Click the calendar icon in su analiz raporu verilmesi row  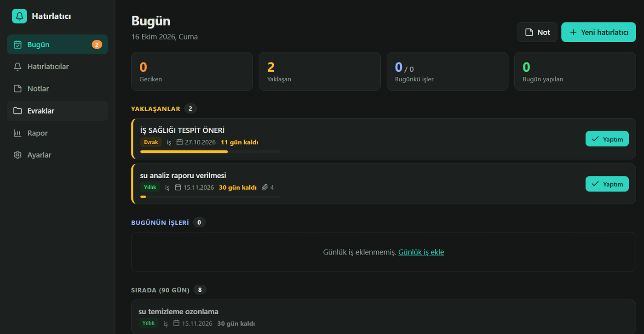(x=178, y=187)
